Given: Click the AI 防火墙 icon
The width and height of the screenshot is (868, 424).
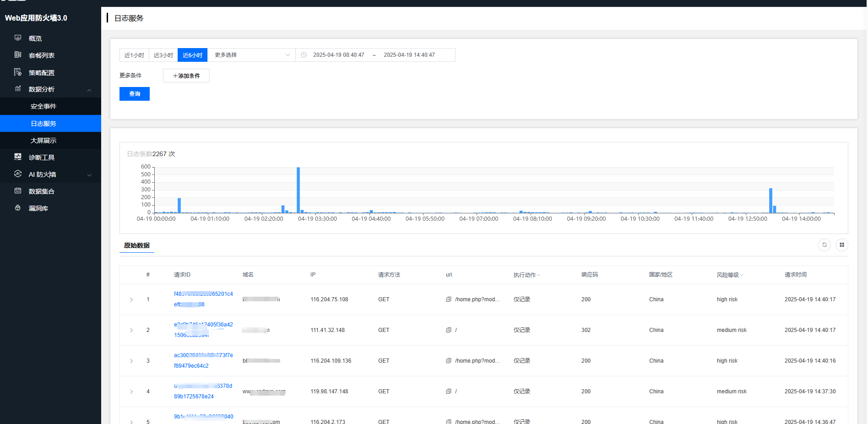Looking at the screenshot, I should pyautogui.click(x=18, y=174).
